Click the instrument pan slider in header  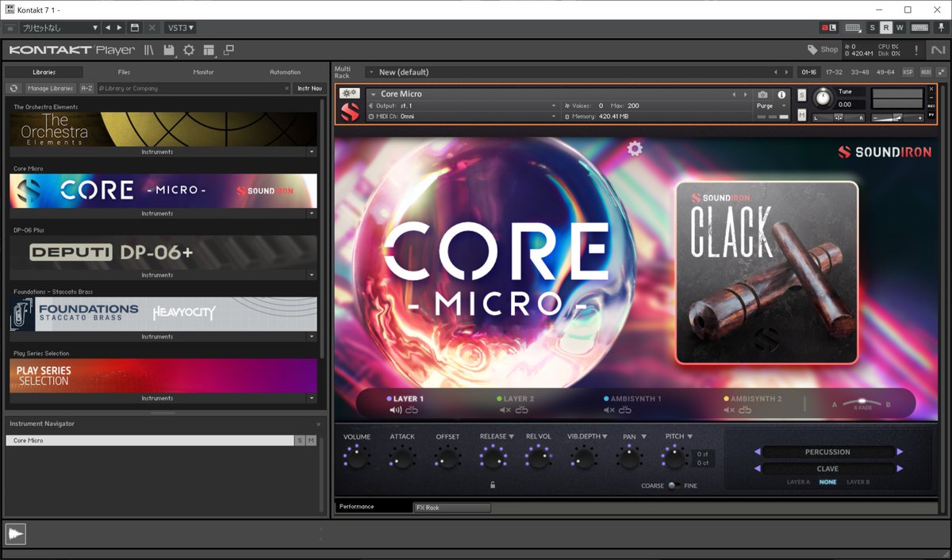(838, 117)
